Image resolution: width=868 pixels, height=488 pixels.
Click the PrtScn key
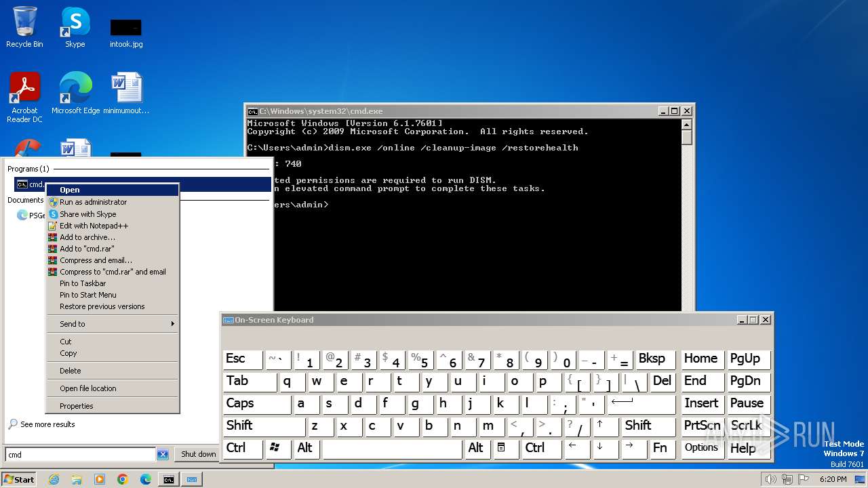coord(701,426)
